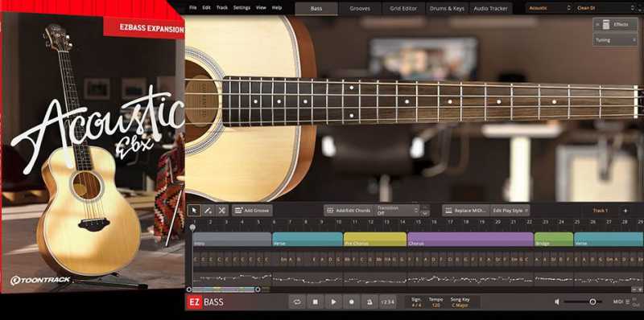
Task: Select the yellow Pre Chorus block
Action: pyautogui.click(x=375, y=240)
